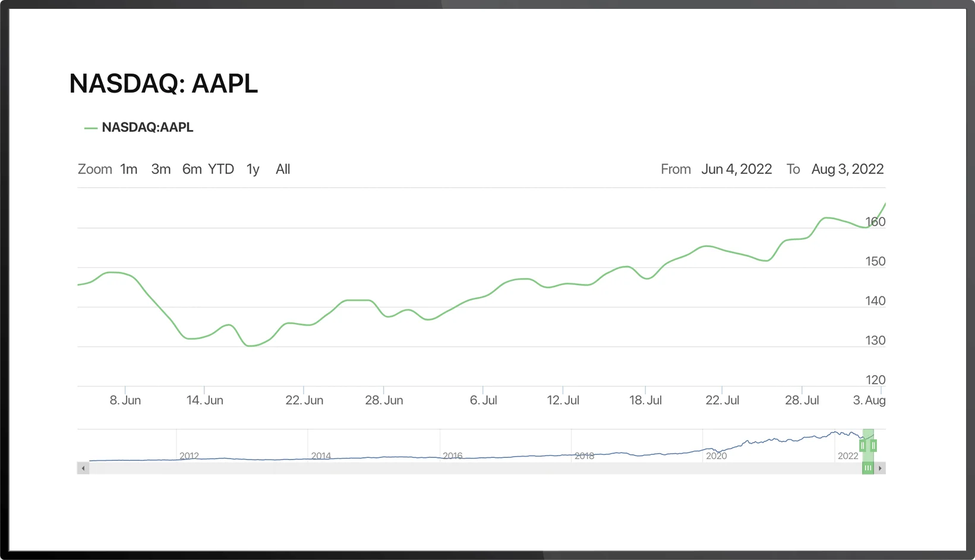Choose the YTD zoom range
Image resolution: width=975 pixels, height=560 pixels.
click(221, 169)
